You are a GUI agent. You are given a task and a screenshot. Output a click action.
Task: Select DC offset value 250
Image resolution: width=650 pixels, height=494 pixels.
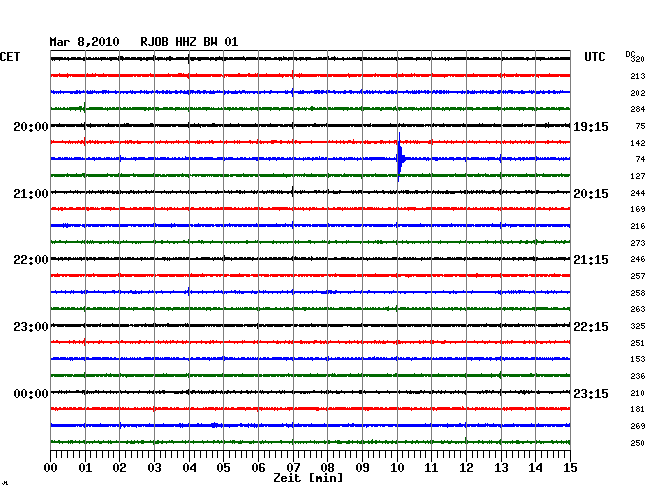[638, 443]
